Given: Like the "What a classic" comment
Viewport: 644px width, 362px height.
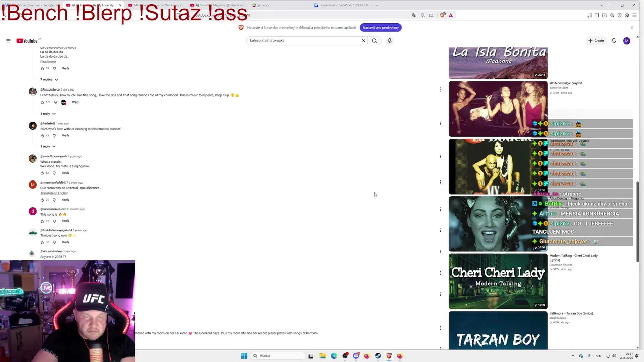Looking at the screenshot, I should [x=42, y=173].
